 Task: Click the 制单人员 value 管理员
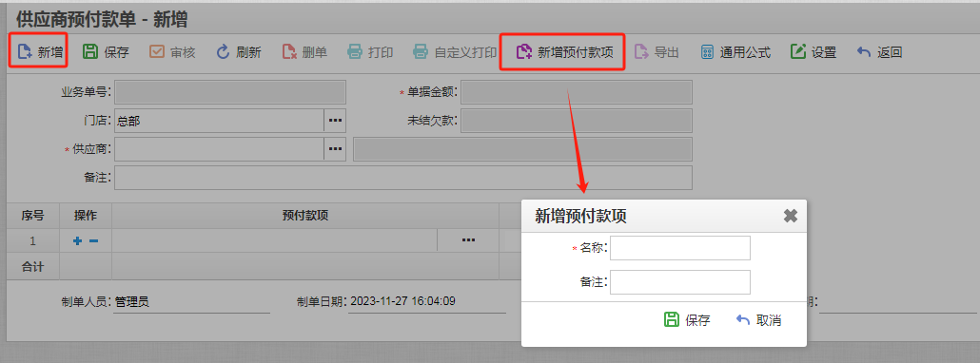pyautogui.click(x=132, y=302)
